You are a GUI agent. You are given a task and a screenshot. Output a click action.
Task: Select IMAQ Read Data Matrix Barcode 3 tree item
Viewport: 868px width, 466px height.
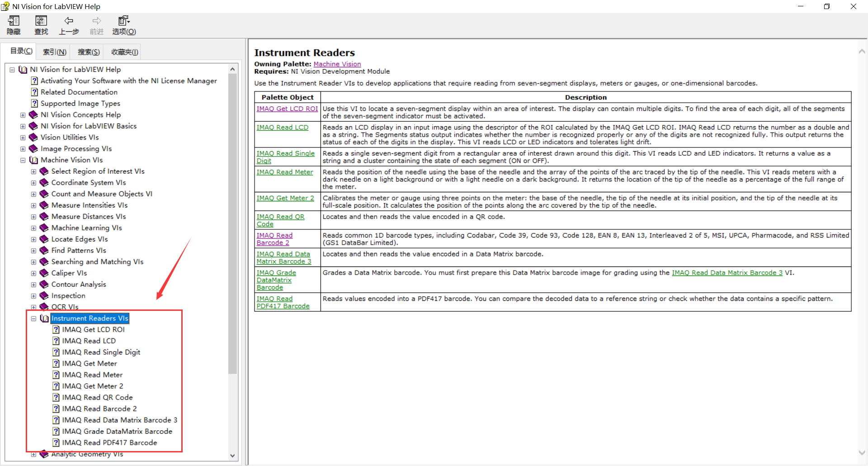click(120, 420)
